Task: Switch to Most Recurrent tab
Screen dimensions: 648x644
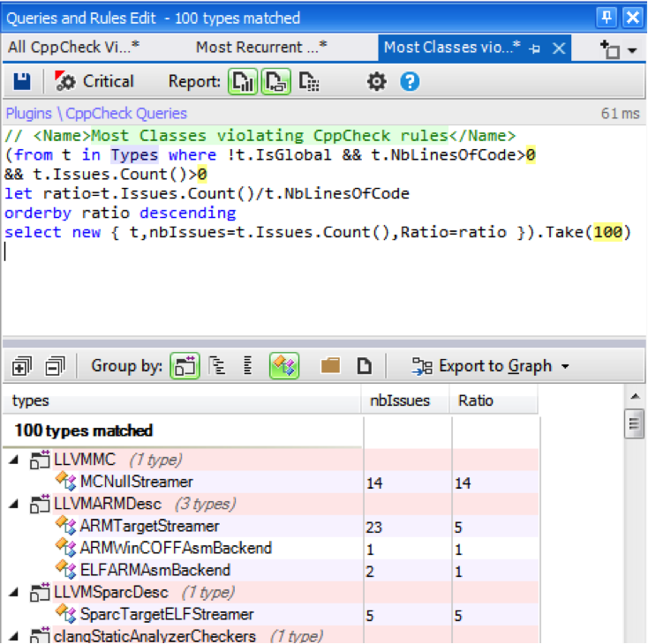Action: click(x=261, y=48)
